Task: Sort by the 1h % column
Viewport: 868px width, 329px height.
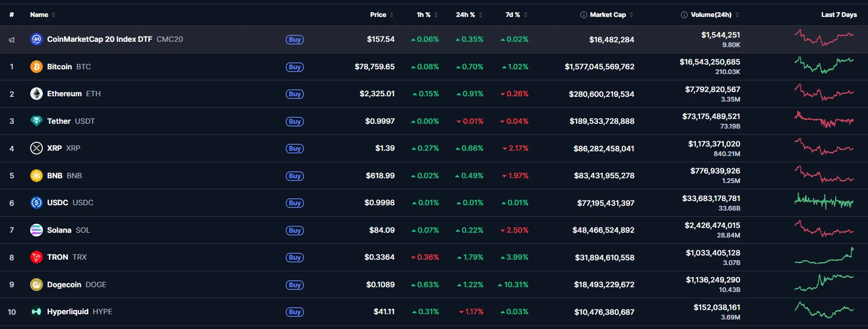Action: coord(427,15)
